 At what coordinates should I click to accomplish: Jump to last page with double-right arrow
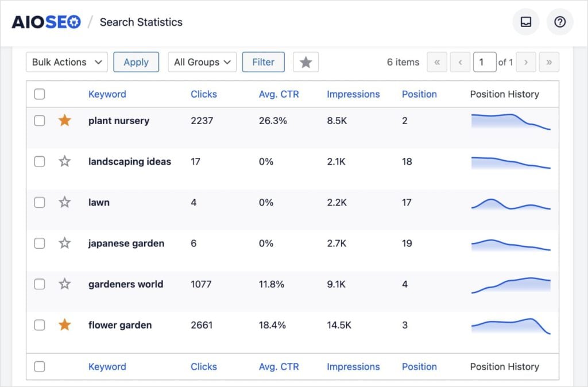coord(549,62)
